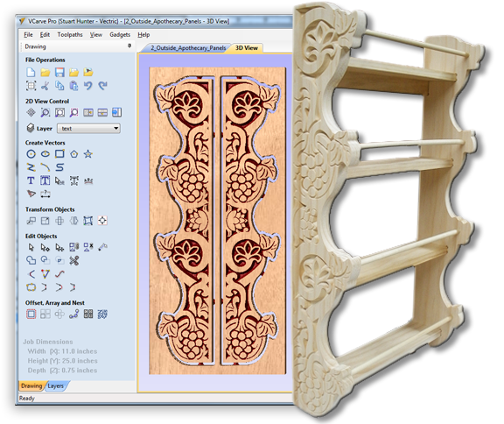This screenshot has width=504, height=424.
Task: Redo the last undone action
Action: pos(102,86)
